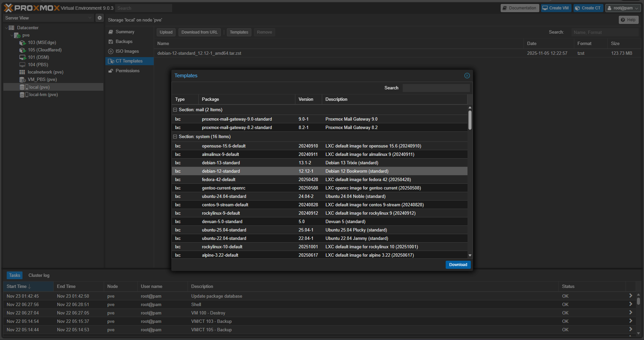Click the Templates list scroll-down arrow

470,256
